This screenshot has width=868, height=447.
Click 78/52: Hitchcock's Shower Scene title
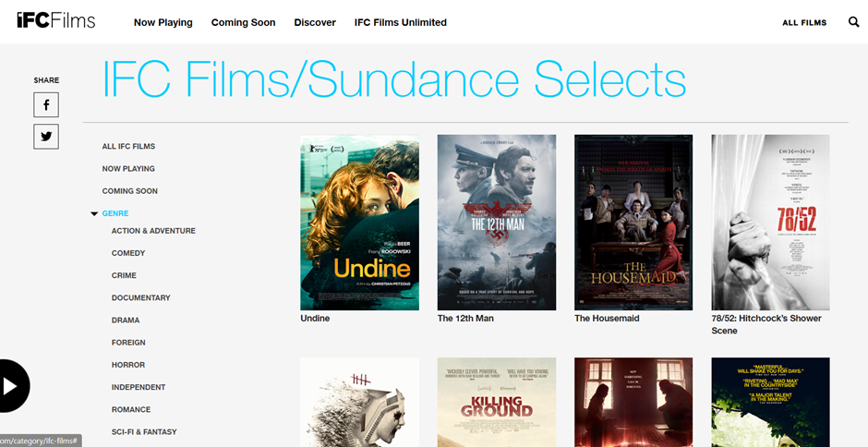click(x=766, y=324)
